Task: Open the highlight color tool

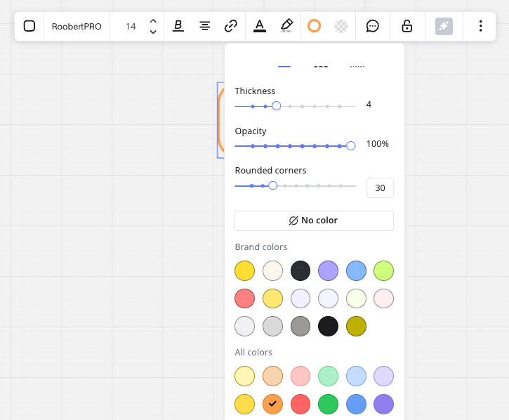Action: 286,26
